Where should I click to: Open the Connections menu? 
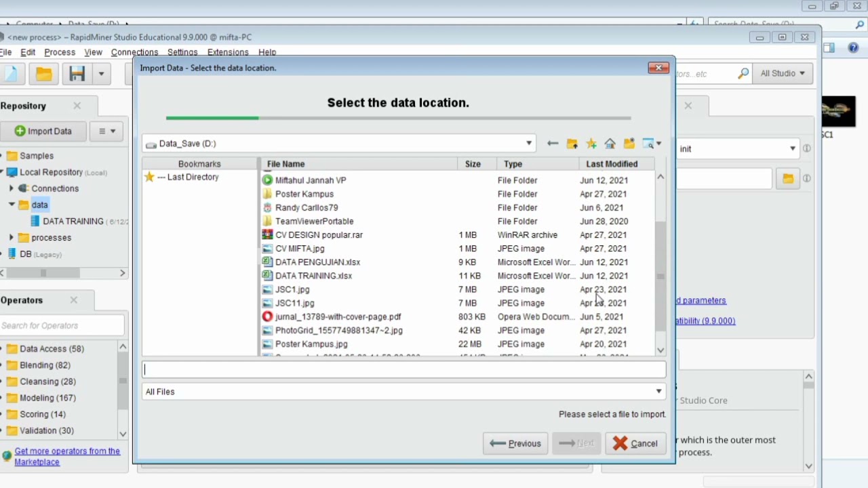click(x=134, y=52)
